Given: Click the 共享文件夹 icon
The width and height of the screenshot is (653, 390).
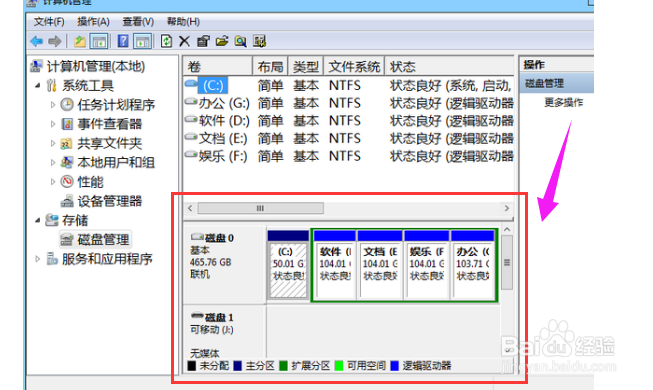Looking at the screenshot, I should coord(67,143).
